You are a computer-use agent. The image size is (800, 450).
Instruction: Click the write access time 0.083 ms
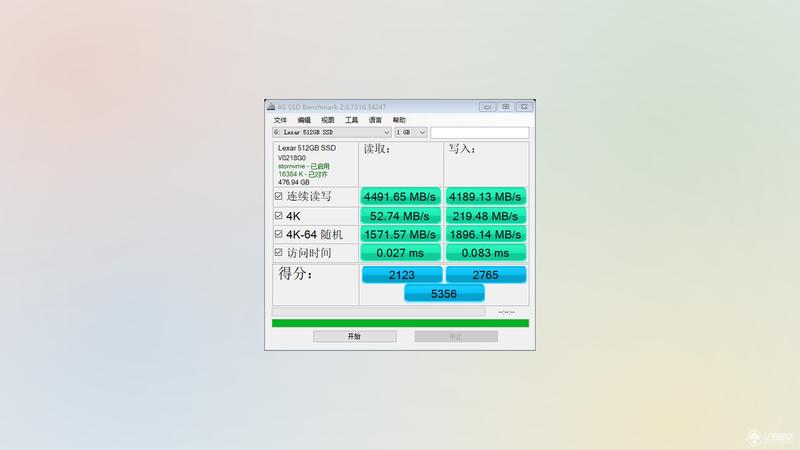point(486,253)
